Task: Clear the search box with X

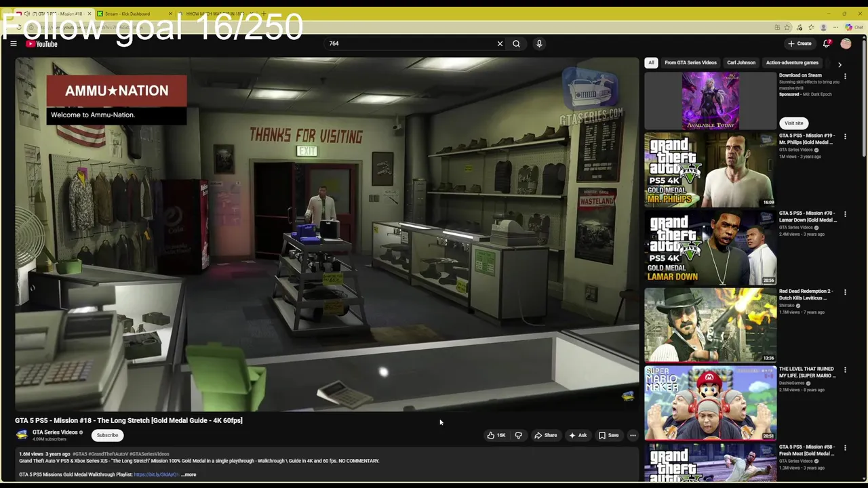Action: tap(500, 43)
